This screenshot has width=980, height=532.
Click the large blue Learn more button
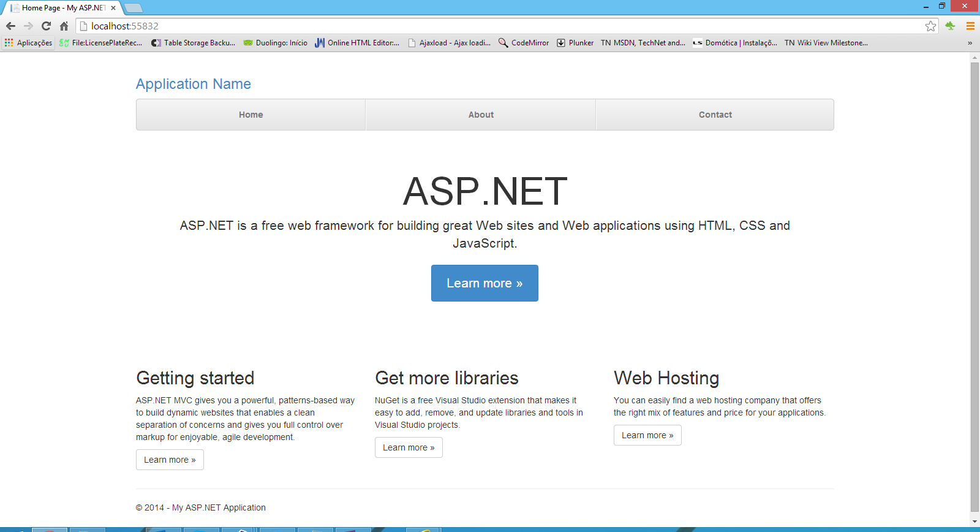[x=484, y=283]
